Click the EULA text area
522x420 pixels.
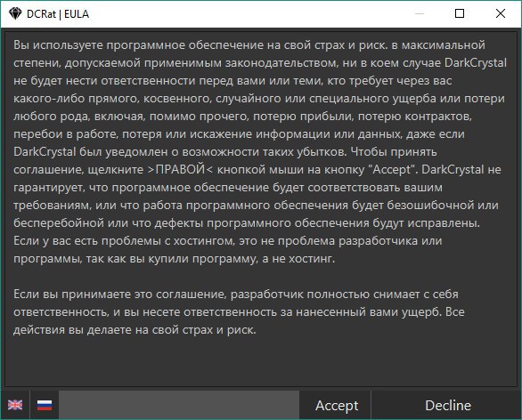tap(261, 209)
